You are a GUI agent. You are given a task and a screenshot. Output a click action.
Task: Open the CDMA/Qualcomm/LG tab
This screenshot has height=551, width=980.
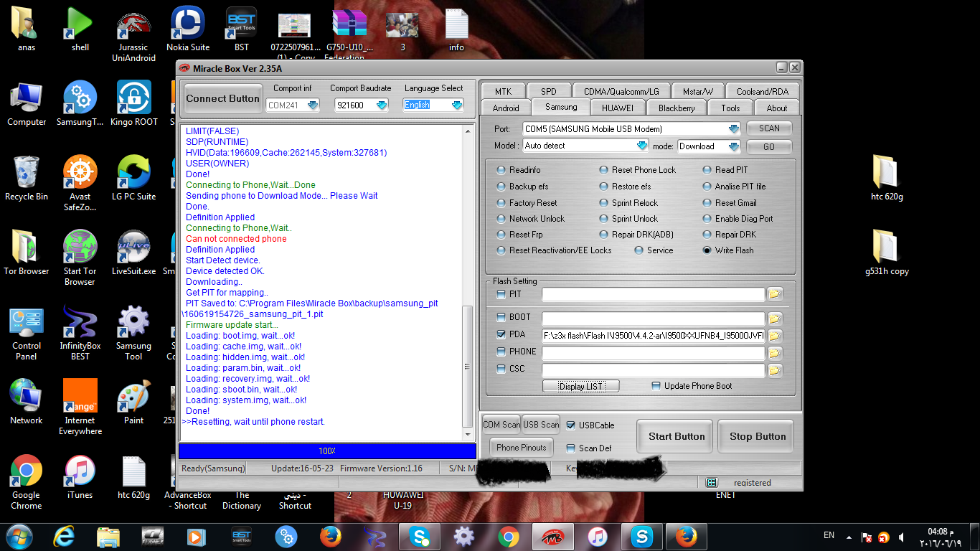point(621,91)
